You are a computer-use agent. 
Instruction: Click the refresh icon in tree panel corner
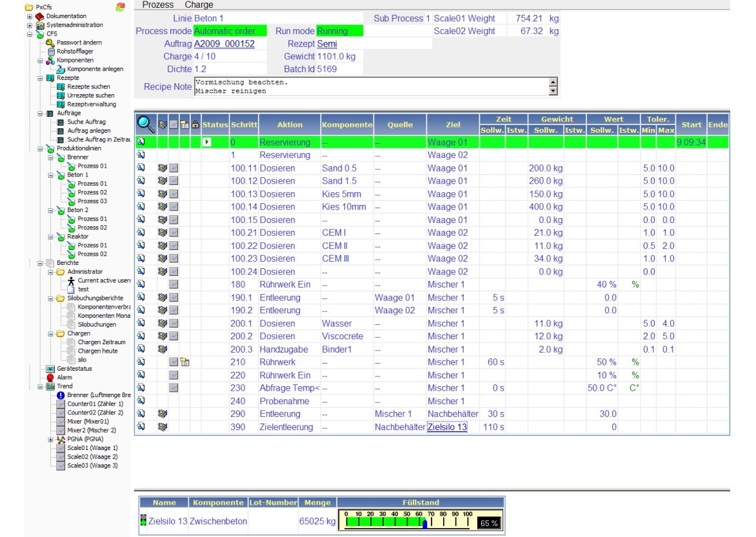coord(120,7)
